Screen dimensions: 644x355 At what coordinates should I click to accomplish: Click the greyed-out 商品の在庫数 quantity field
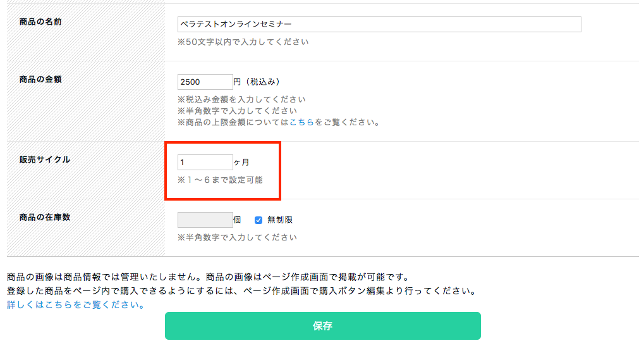[x=205, y=220]
